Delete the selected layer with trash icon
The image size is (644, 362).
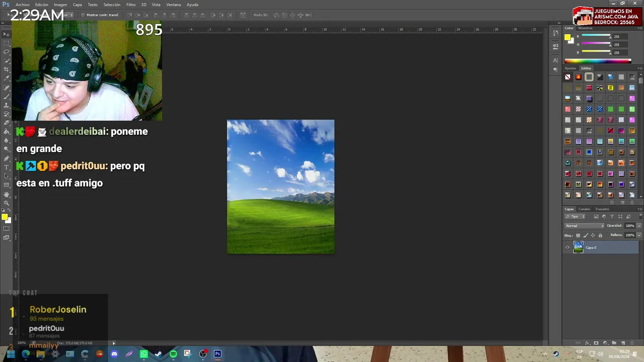pos(632,343)
